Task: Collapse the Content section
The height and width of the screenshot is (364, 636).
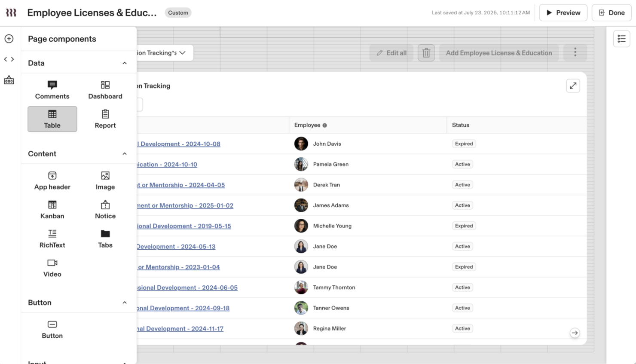Action: point(124,153)
